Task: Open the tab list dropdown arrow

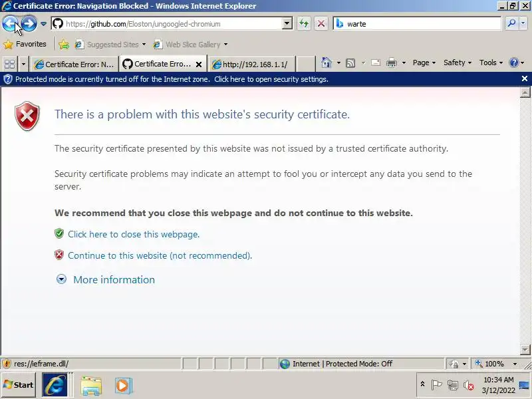Action: point(23,63)
